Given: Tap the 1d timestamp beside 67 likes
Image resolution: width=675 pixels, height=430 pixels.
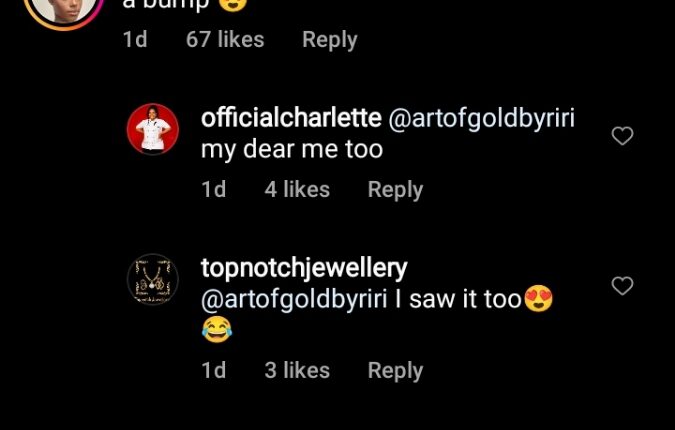Looking at the screenshot, I should click(134, 40).
